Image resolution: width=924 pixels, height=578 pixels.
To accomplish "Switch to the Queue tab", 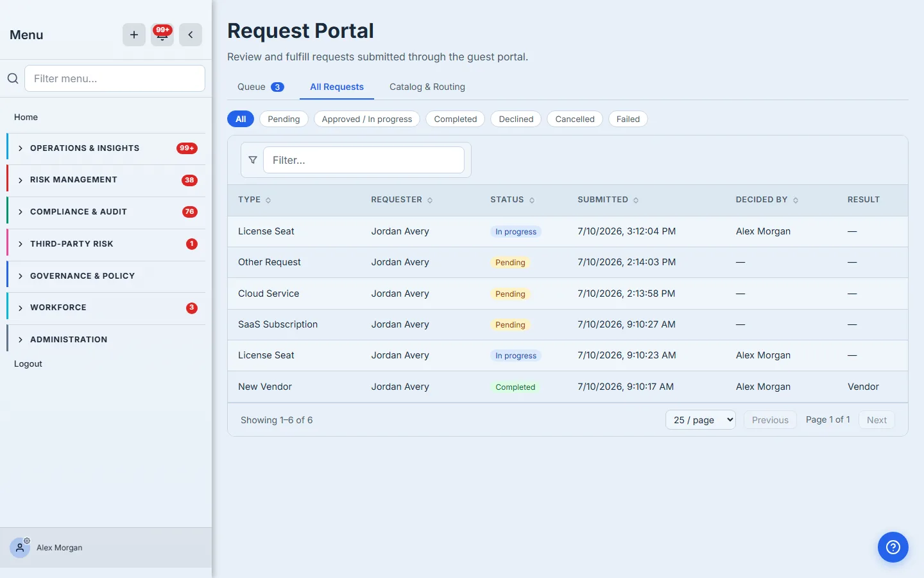I will click(261, 87).
